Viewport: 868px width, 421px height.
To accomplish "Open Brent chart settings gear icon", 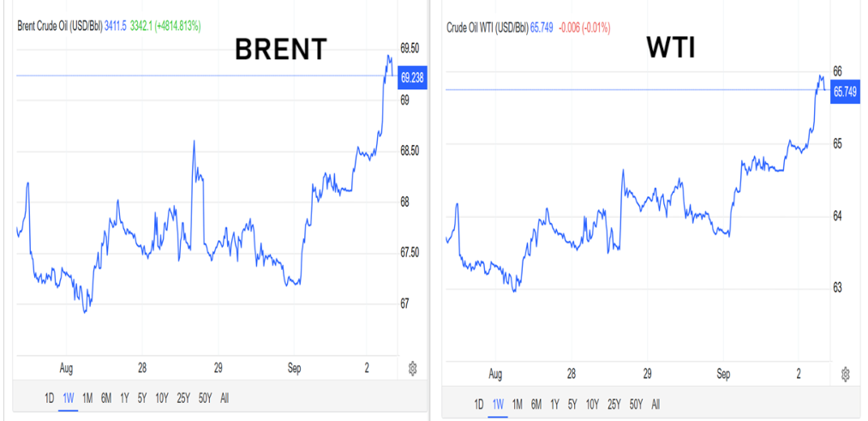I will click(x=413, y=368).
